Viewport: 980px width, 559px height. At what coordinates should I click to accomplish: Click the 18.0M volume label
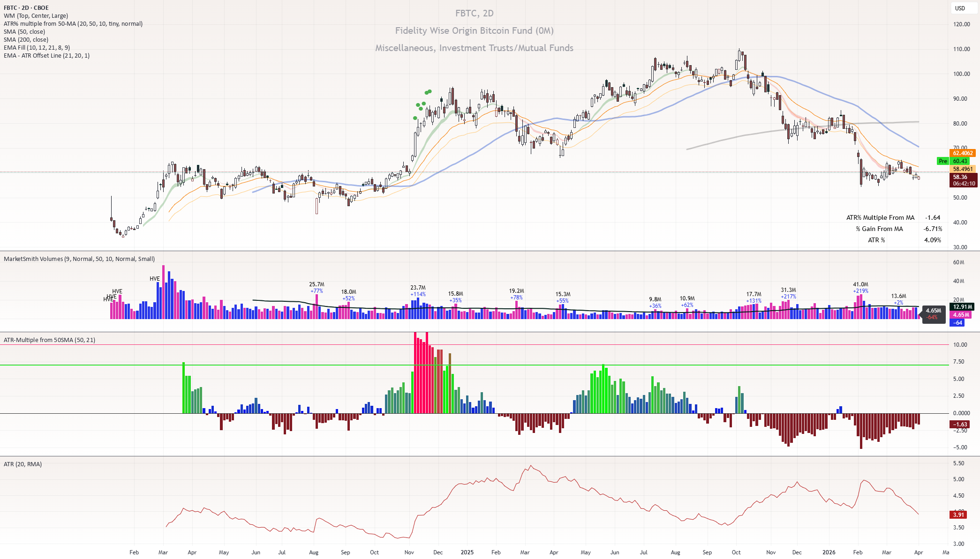[348, 292]
